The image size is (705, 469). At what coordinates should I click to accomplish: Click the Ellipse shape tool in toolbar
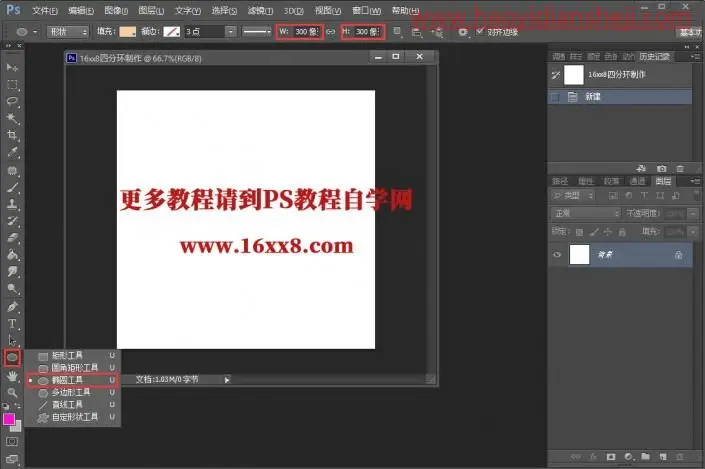(x=12, y=358)
